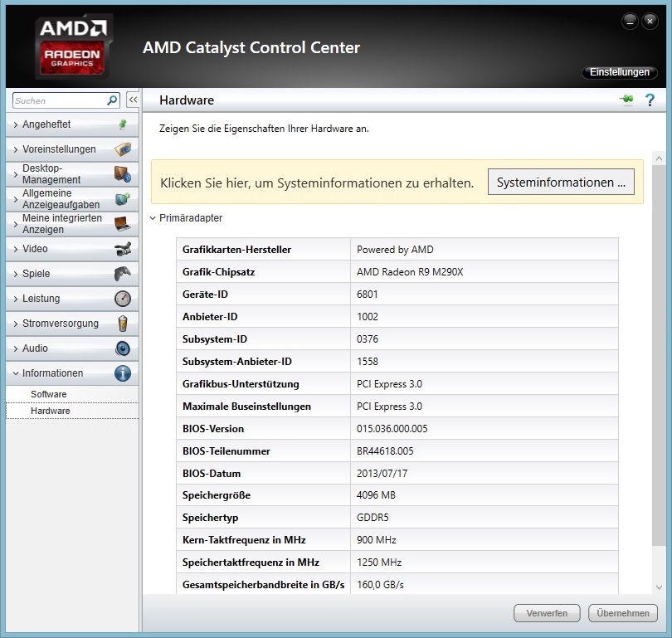Click the Voreinstellungen icon
Screen dimensions: 672x638
tap(123, 149)
